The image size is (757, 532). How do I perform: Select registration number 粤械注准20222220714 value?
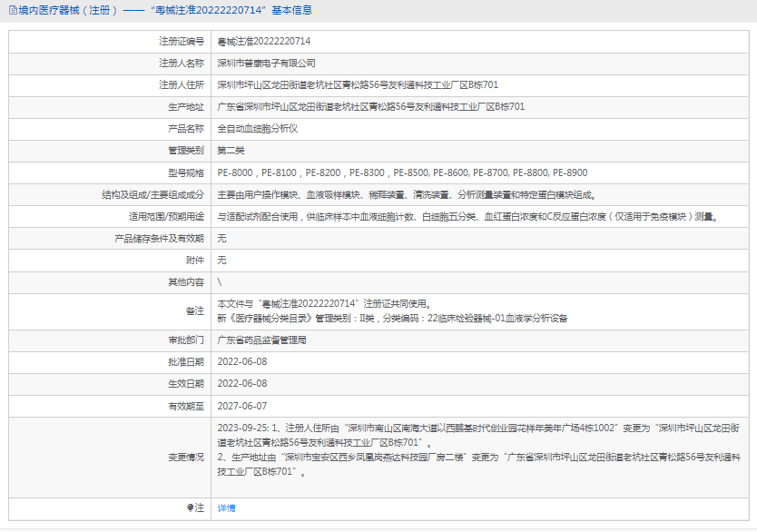pyautogui.click(x=263, y=42)
